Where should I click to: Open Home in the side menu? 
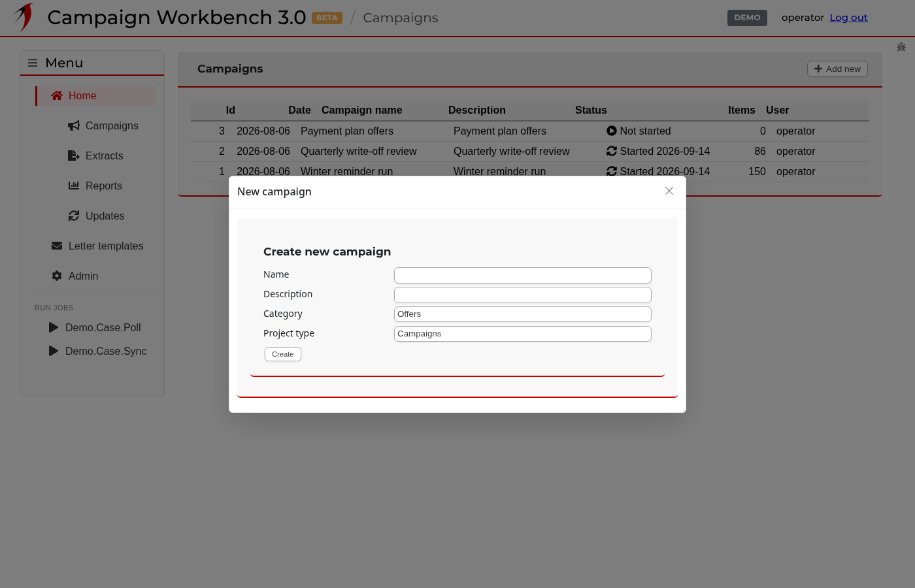(x=96, y=95)
